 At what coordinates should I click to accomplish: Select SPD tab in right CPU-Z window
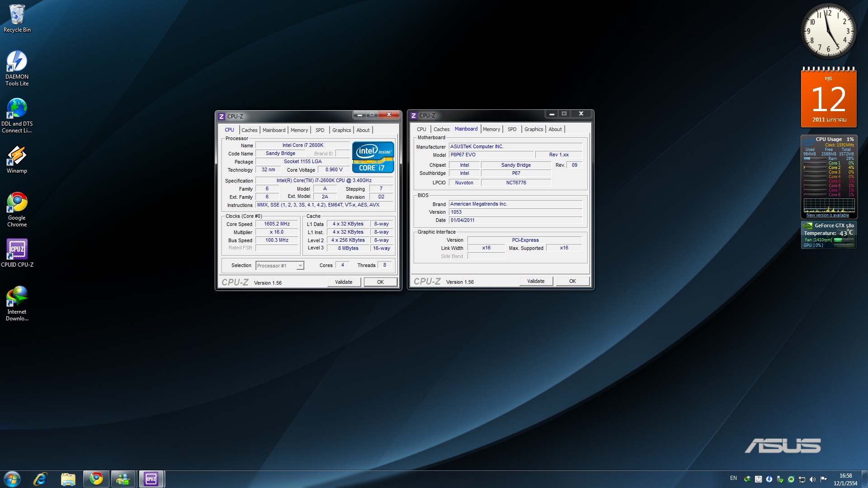click(512, 129)
